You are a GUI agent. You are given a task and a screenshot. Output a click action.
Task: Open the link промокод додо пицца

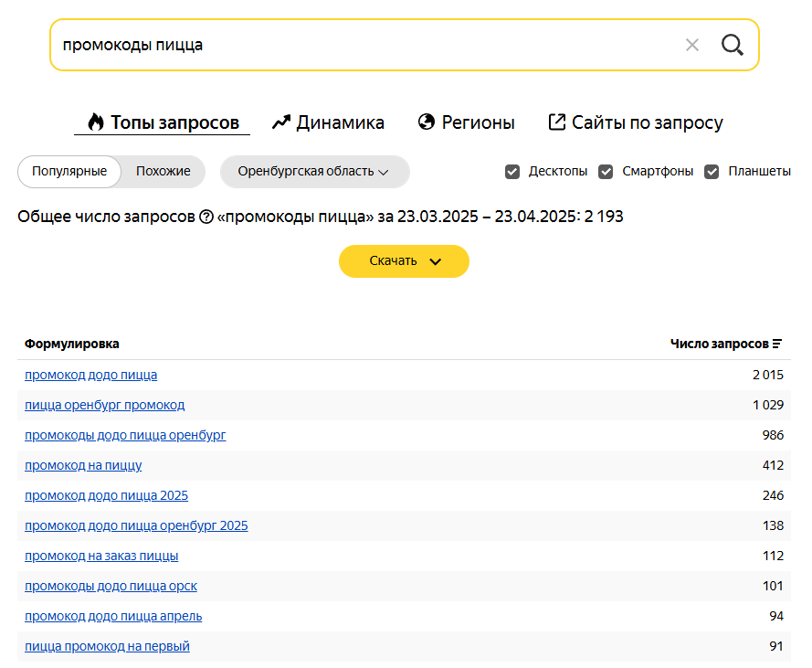(91, 375)
